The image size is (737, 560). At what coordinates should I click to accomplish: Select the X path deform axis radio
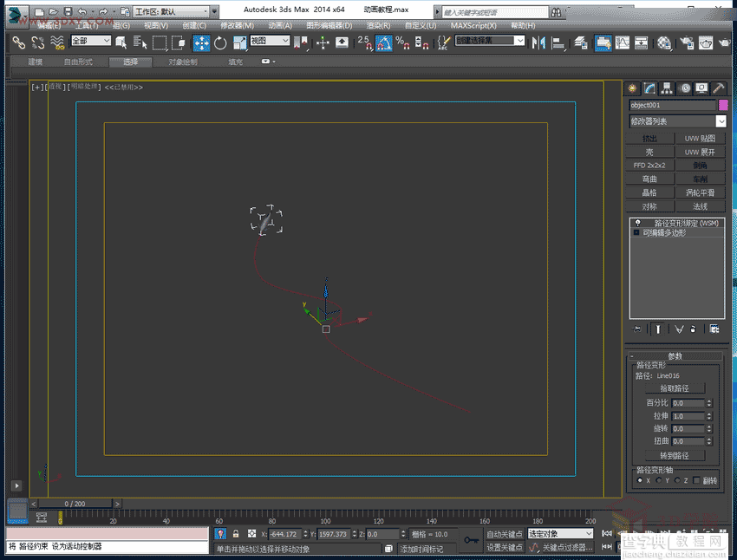point(639,480)
